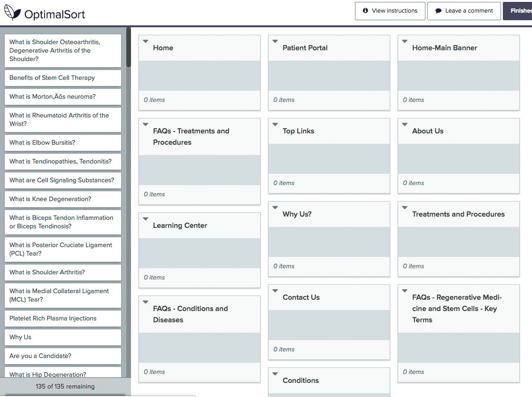Collapse the Learning Center category arrow
Screen dimensions: 532x397
pos(146,219)
